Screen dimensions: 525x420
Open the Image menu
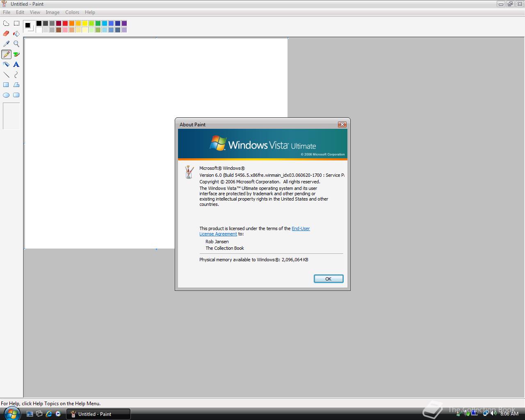pos(52,12)
